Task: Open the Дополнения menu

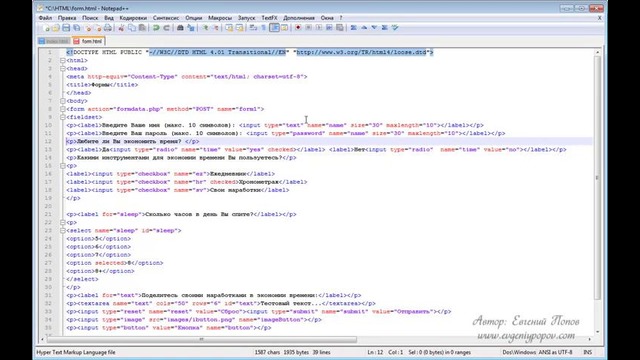Action: (x=299, y=18)
